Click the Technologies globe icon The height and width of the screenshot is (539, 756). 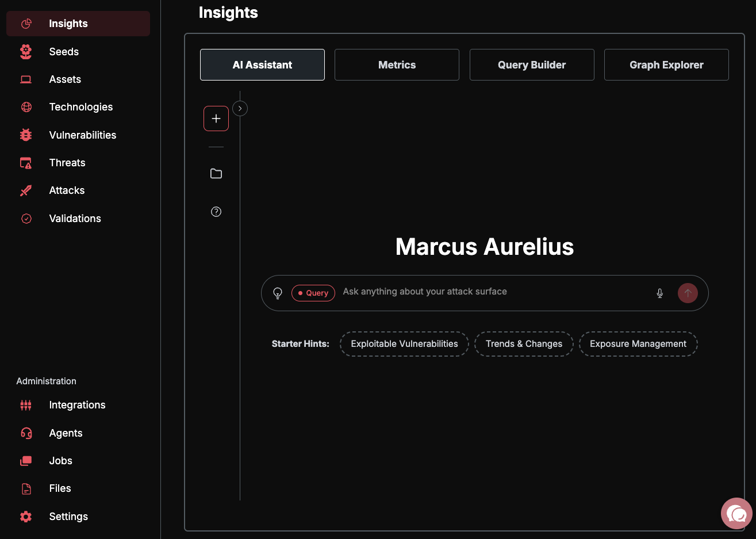[26, 107]
